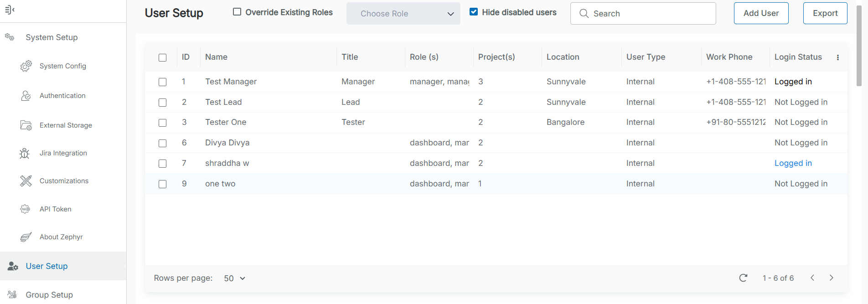The image size is (868, 304).
Task: Uncheck the Hide disabled users checkbox
Action: [x=474, y=12]
